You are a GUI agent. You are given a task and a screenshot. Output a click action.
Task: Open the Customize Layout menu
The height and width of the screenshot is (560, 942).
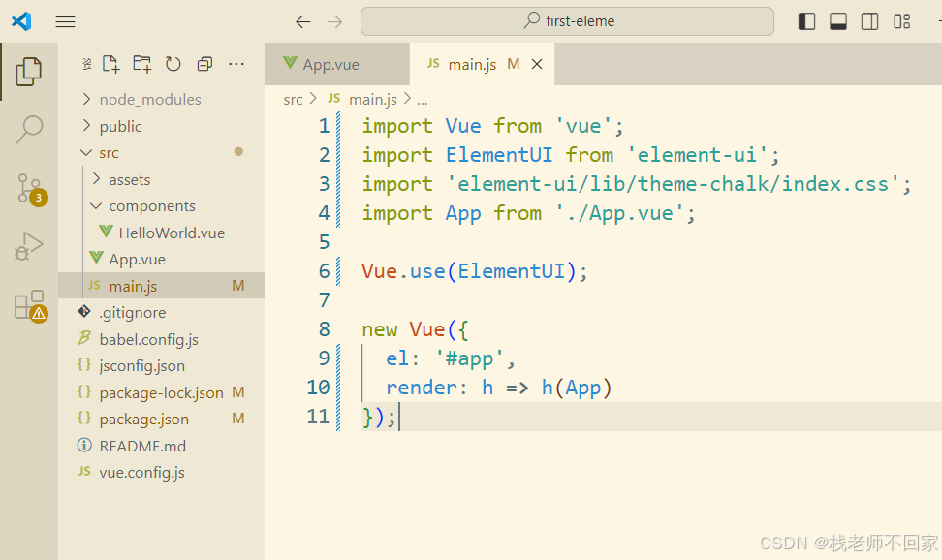[x=900, y=20]
